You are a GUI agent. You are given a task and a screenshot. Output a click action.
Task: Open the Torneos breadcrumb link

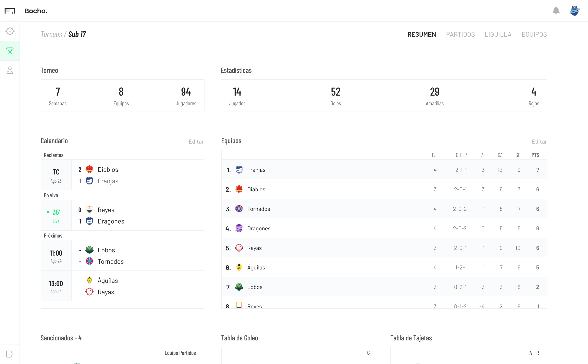click(x=51, y=34)
